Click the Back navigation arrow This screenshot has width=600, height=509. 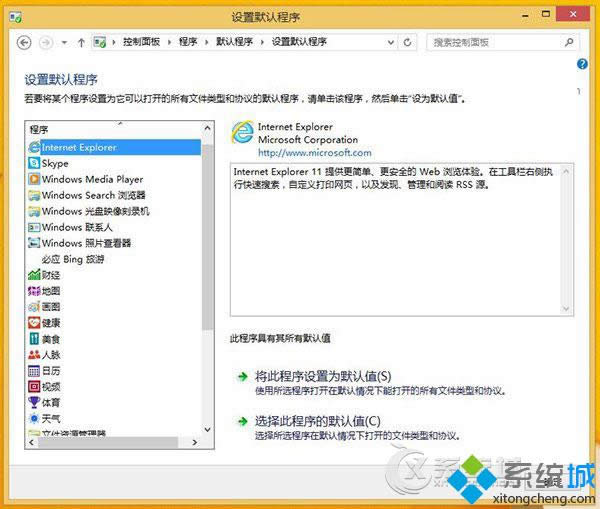pyautogui.click(x=24, y=42)
